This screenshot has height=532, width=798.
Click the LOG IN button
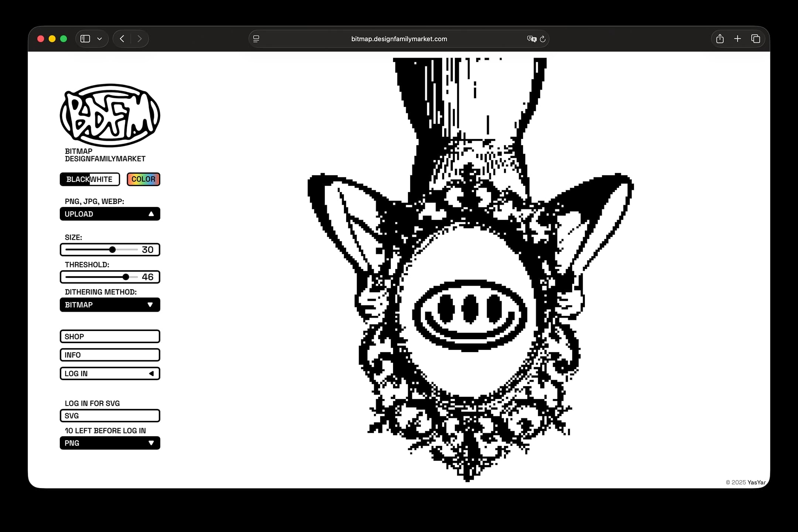pos(110,373)
